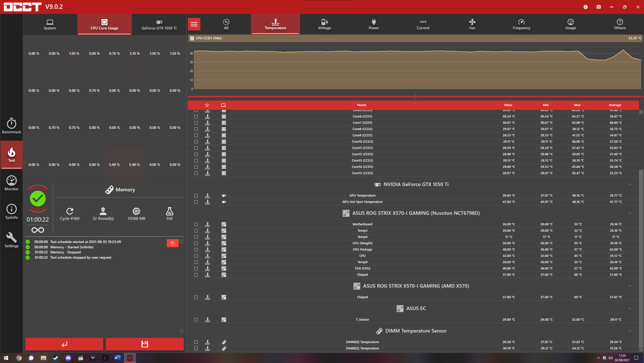Click the graph icon on Core6 (CCD1) row
The width and height of the screenshot is (644, 363).
(x=207, y=116)
